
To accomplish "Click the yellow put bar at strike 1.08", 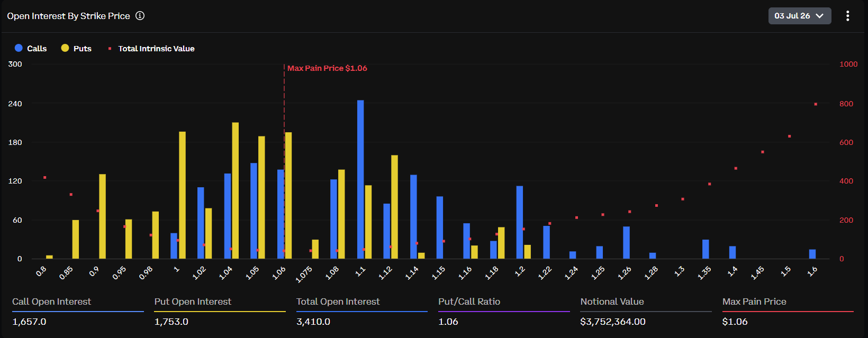I will pos(341,214).
